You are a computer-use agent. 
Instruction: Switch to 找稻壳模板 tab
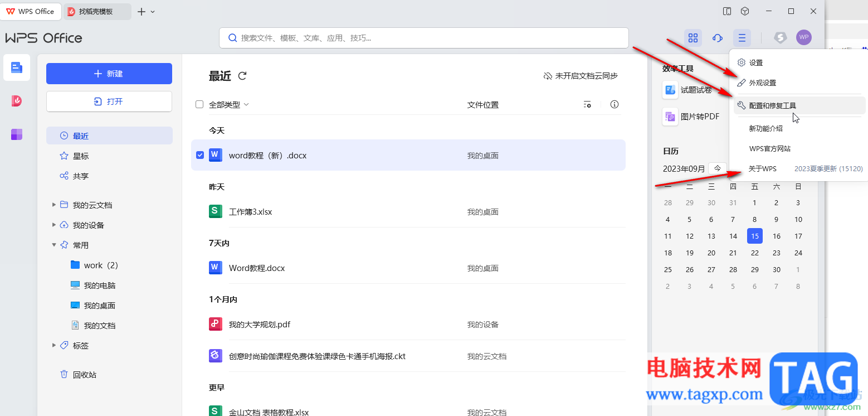coord(96,11)
